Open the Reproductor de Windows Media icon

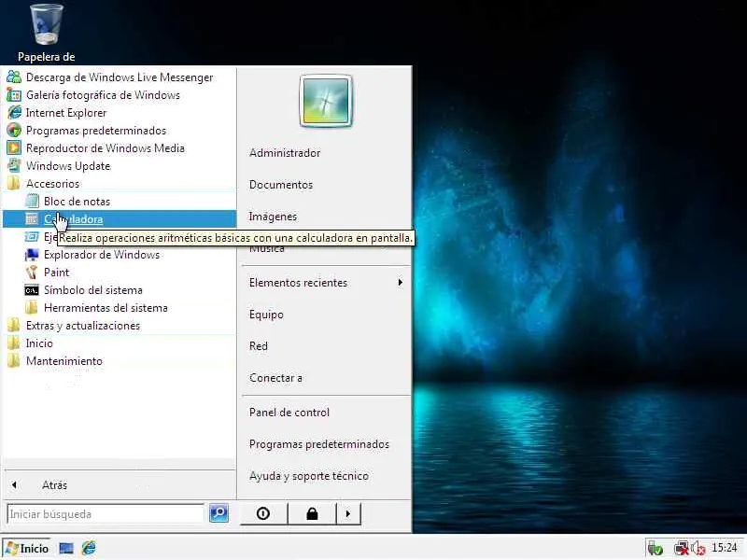point(14,148)
